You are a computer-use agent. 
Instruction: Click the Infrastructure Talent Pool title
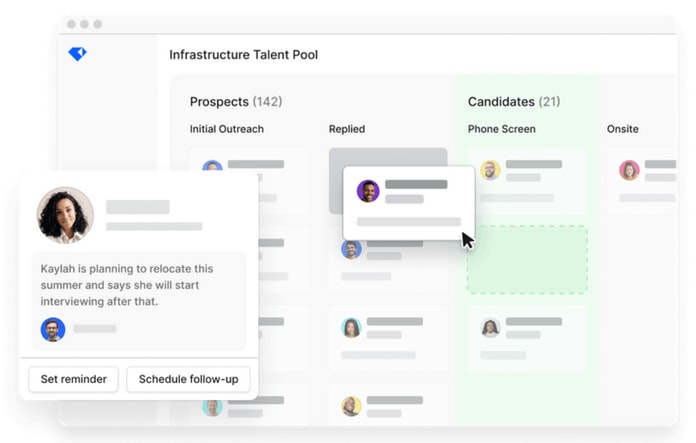(x=243, y=55)
